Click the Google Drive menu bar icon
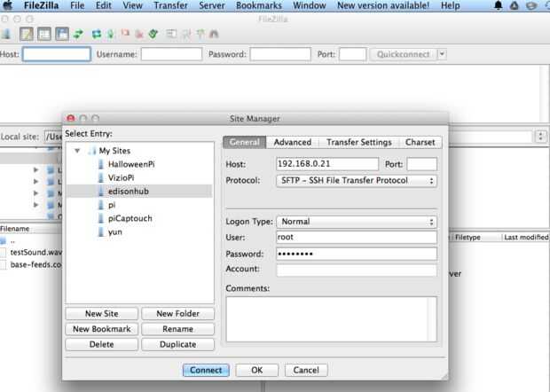This screenshot has height=392, width=550. tap(515, 5)
